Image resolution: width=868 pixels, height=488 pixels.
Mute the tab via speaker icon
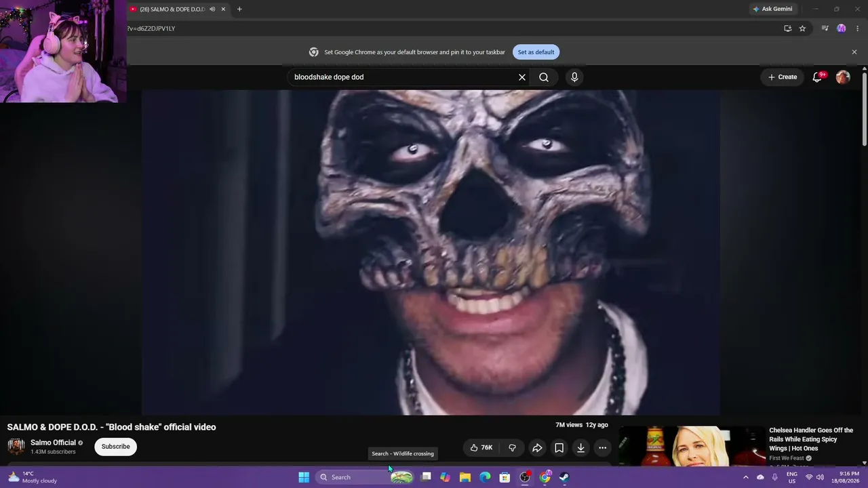(212, 9)
